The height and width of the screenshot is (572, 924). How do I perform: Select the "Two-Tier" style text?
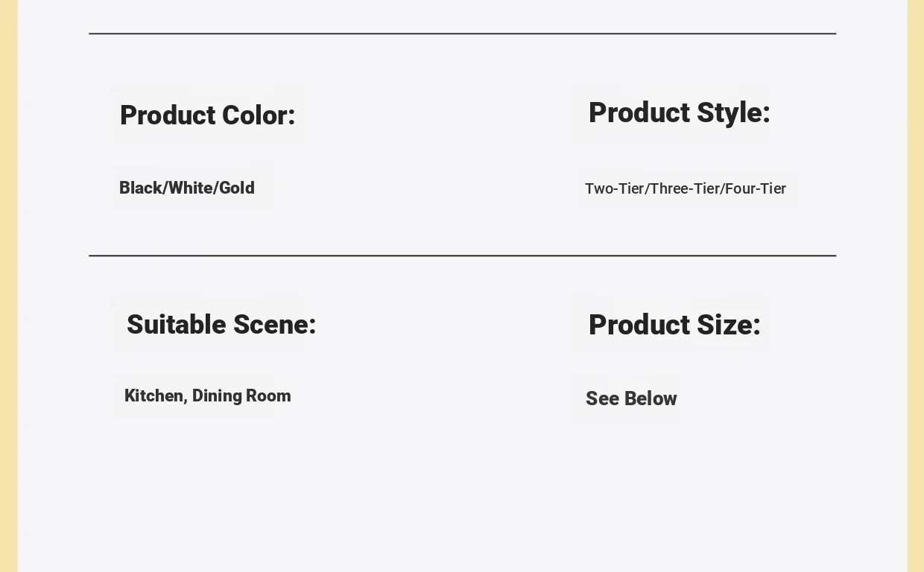[614, 188]
